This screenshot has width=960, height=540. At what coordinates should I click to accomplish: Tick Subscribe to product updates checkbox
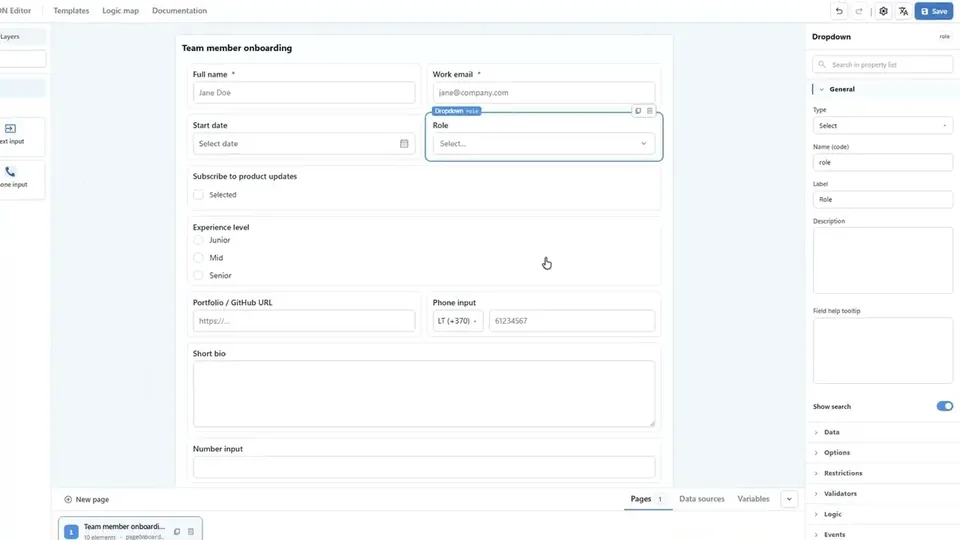point(198,195)
